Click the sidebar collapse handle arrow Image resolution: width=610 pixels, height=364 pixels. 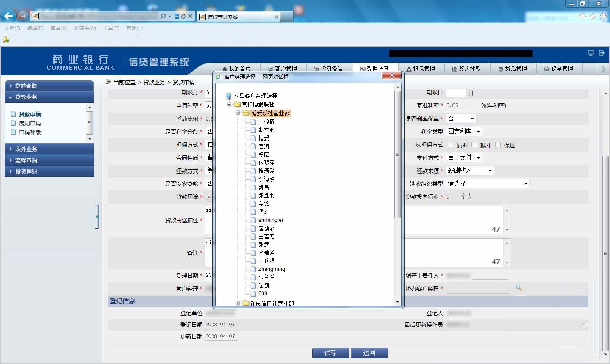pos(97,217)
